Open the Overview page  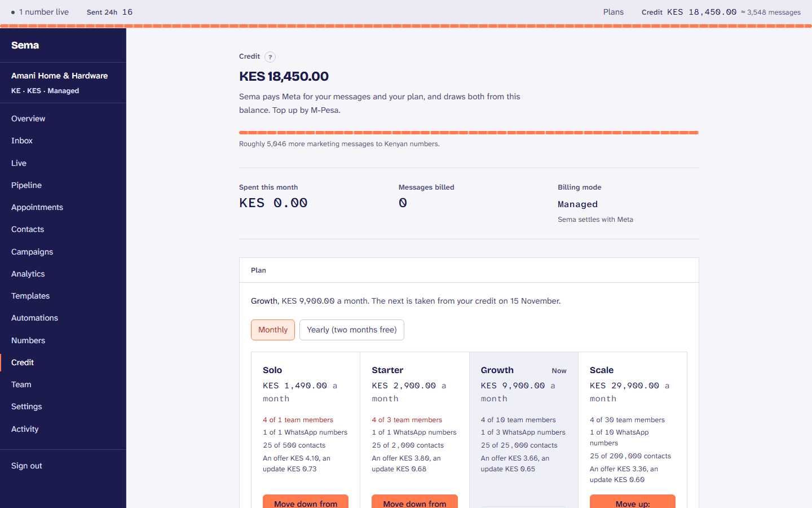click(28, 119)
